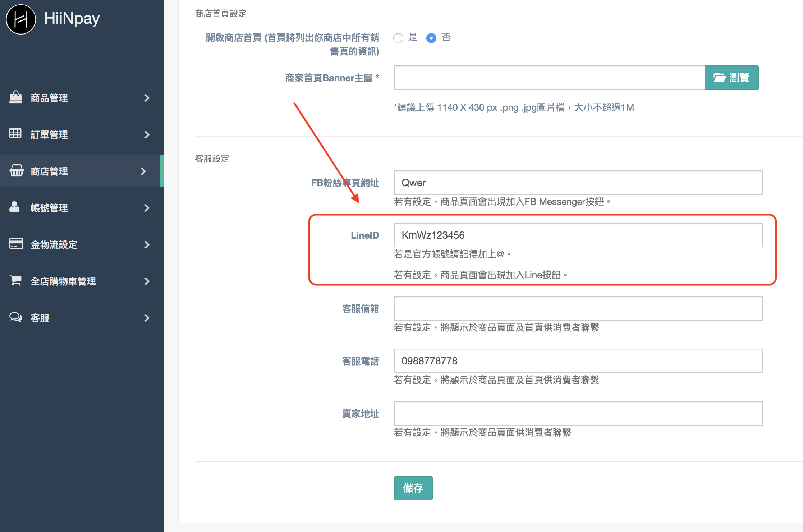803x532 pixels.
Task: Expand 帳號管理 chevron arrow
Action: (147, 208)
